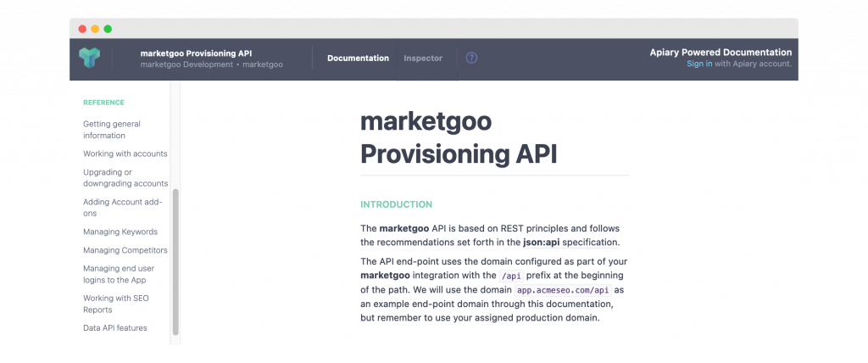Select Data API features in sidebar
Viewport: 868px width, 363px height.
click(115, 327)
